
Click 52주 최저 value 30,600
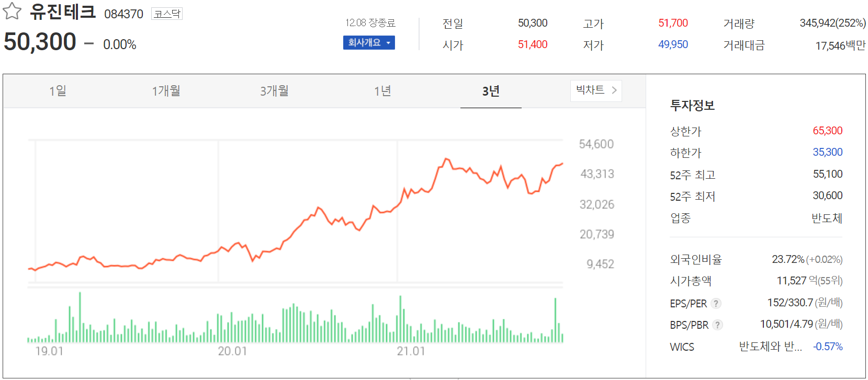[828, 195]
